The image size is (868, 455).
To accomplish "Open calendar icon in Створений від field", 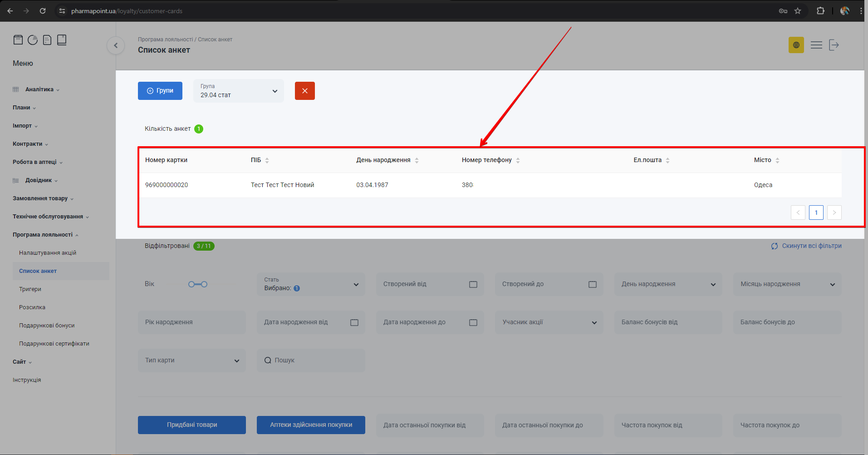I will 473,284.
